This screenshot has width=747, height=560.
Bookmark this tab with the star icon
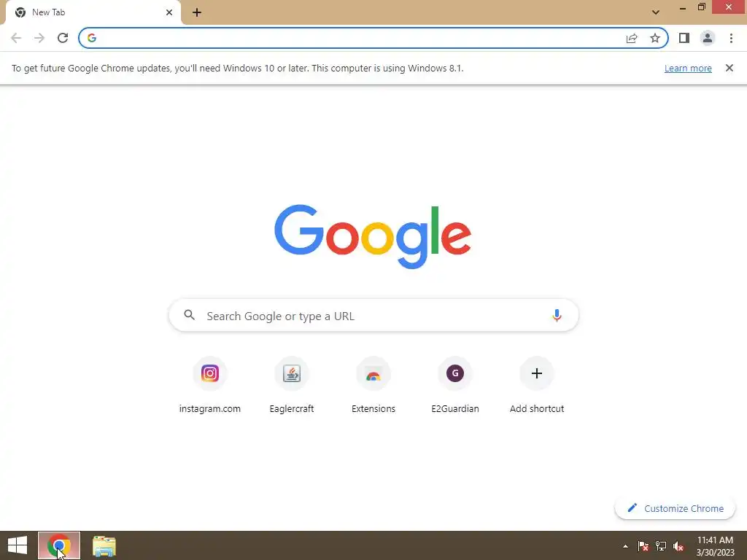(655, 38)
